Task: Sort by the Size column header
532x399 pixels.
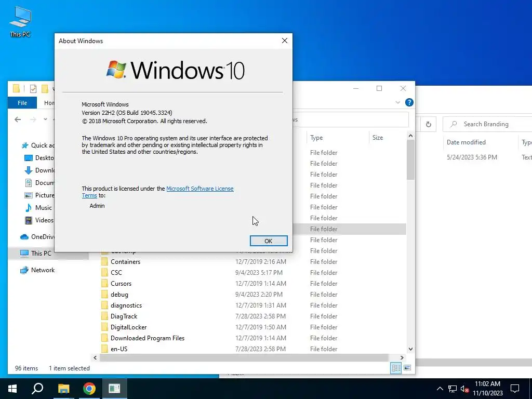Action: pos(378,137)
